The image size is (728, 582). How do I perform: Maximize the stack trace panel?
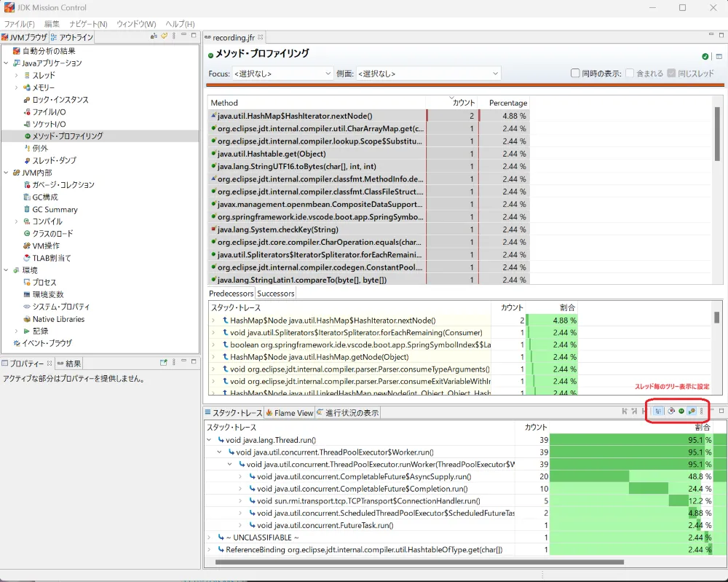pos(721,411)
